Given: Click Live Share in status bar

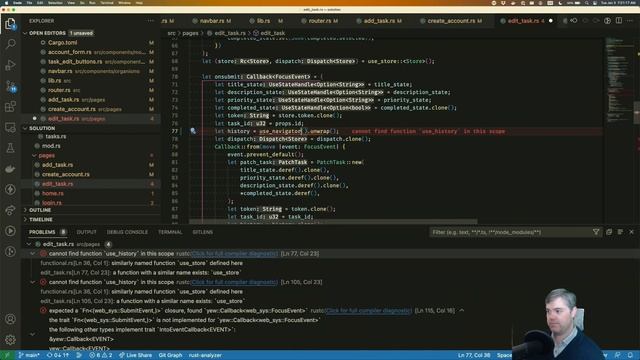Looking at the screenshot, I should pos(135,355).
